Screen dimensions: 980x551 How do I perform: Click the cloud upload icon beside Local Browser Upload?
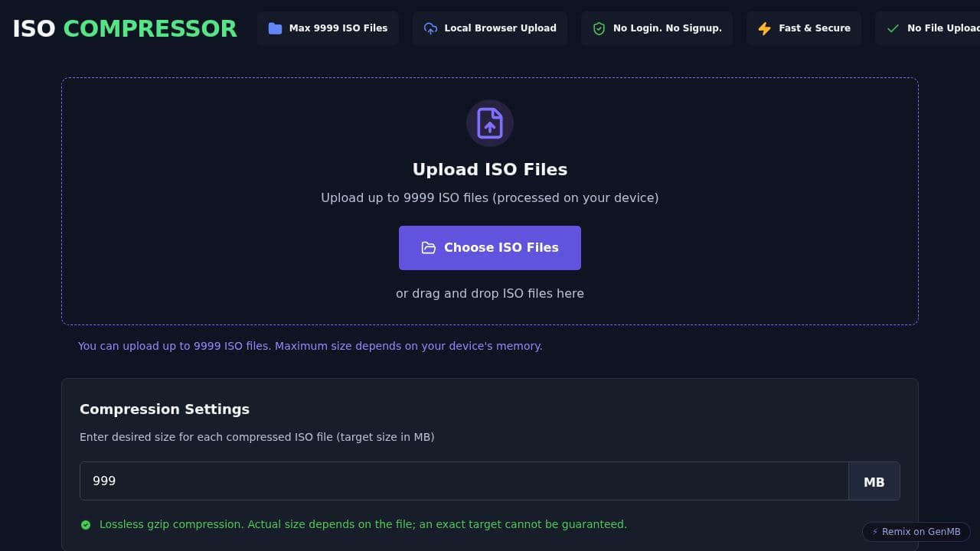[430, 28]
